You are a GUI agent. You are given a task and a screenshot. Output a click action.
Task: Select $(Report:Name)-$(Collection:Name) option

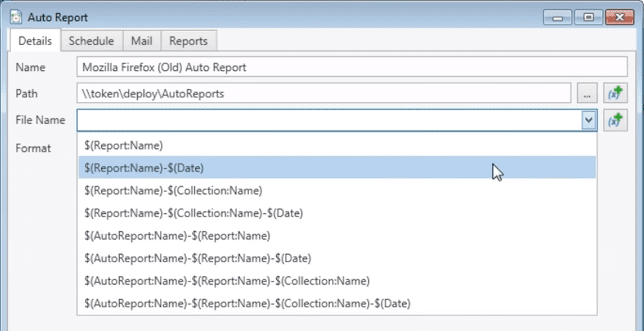click(337, 190)
